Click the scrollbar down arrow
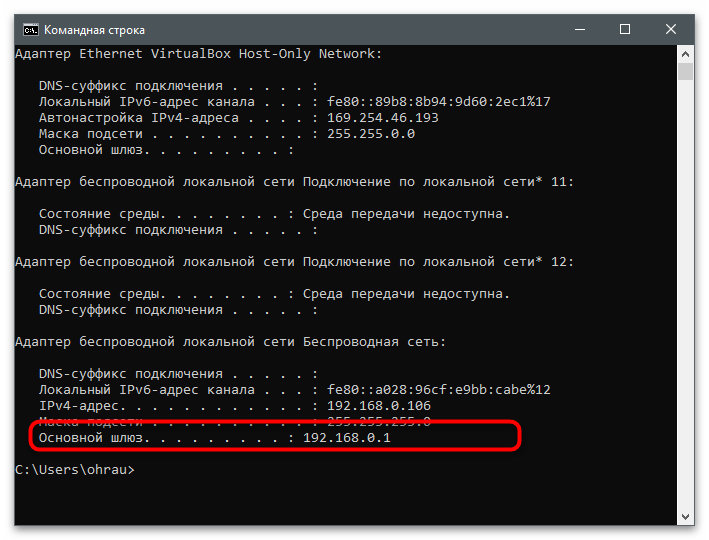This screenshot has height=540, width=709. point(685,516)
